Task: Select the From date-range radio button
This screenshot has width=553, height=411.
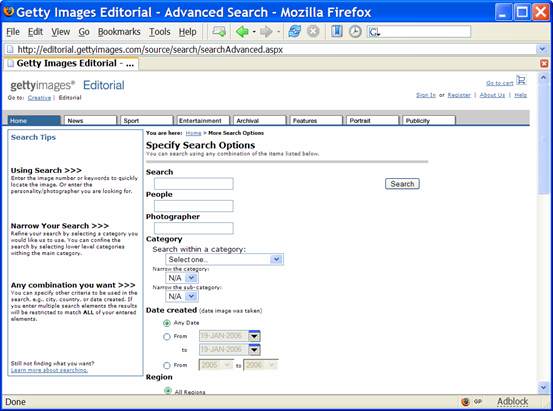Action: [x=167, y=337]
